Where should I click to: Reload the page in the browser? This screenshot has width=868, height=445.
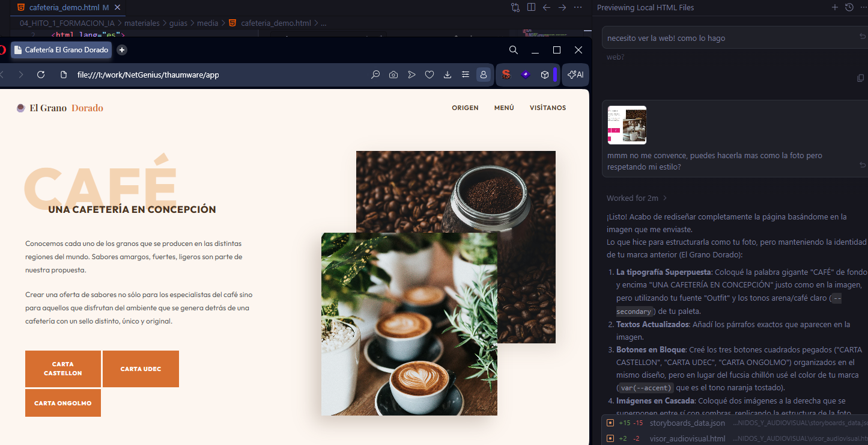pyautogui.click(x=41, y=75)
